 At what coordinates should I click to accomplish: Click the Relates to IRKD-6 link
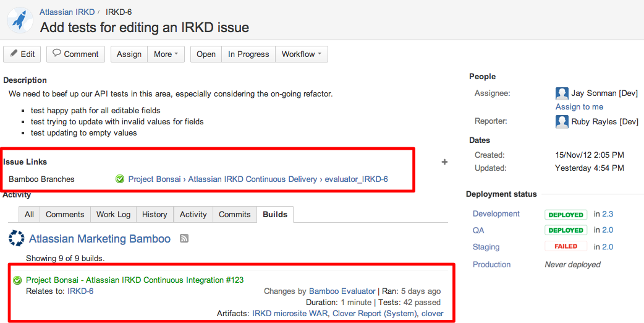(x=80, y=291)
